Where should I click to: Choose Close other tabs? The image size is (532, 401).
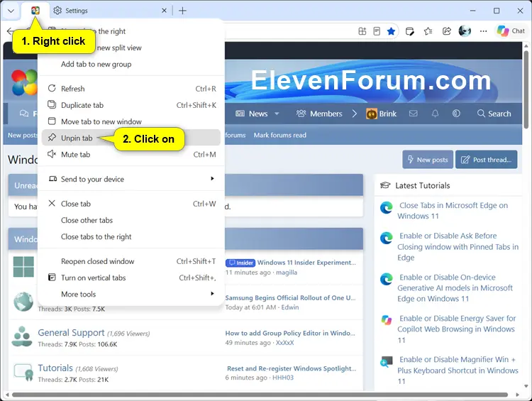click(131, 220)
